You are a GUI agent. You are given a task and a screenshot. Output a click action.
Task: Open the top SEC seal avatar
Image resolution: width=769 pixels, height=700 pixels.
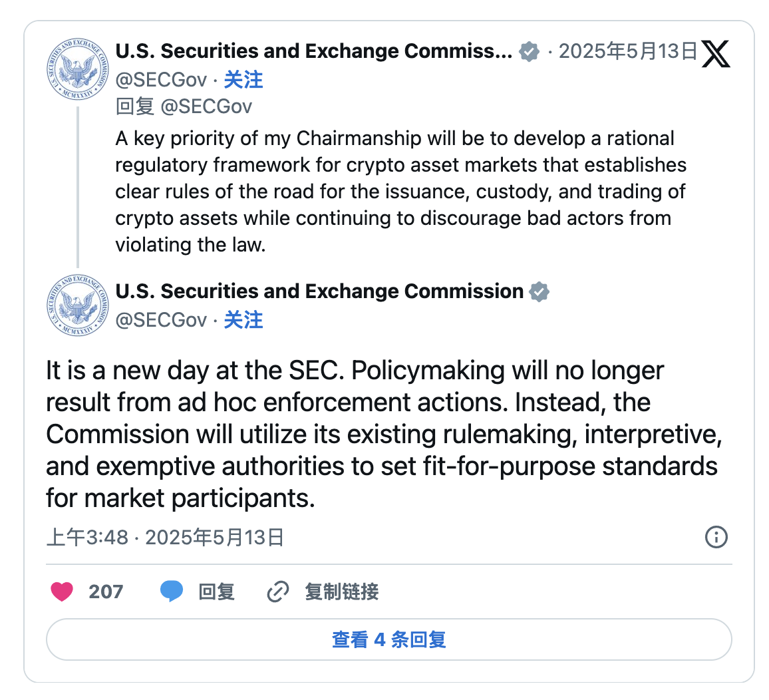click(x=78, y=69)
